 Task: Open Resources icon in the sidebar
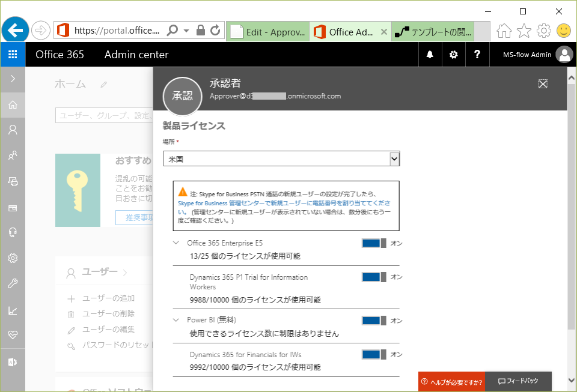click(13, 181)
